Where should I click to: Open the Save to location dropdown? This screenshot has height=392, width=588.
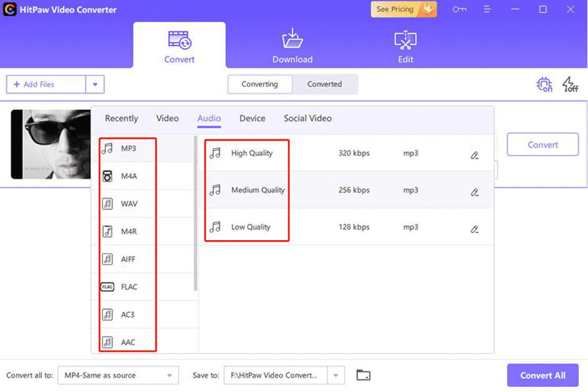[x=335, y=375]
